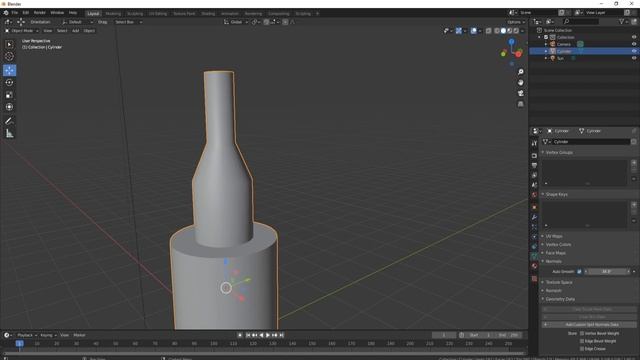Hide the Cylinder object in outliner
Viewport: 640px width, 360px height.
pos(634,51)
